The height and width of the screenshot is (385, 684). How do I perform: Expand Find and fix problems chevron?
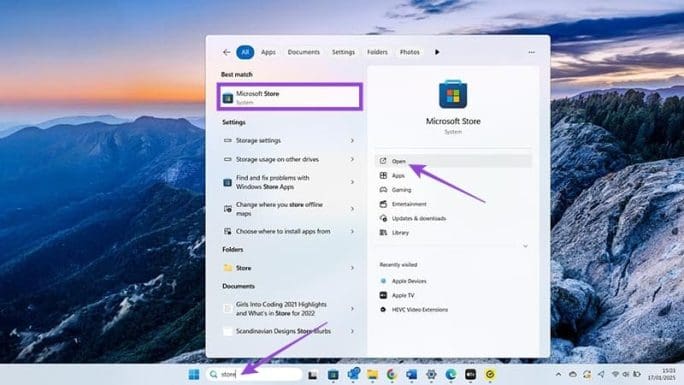point(352,182)
